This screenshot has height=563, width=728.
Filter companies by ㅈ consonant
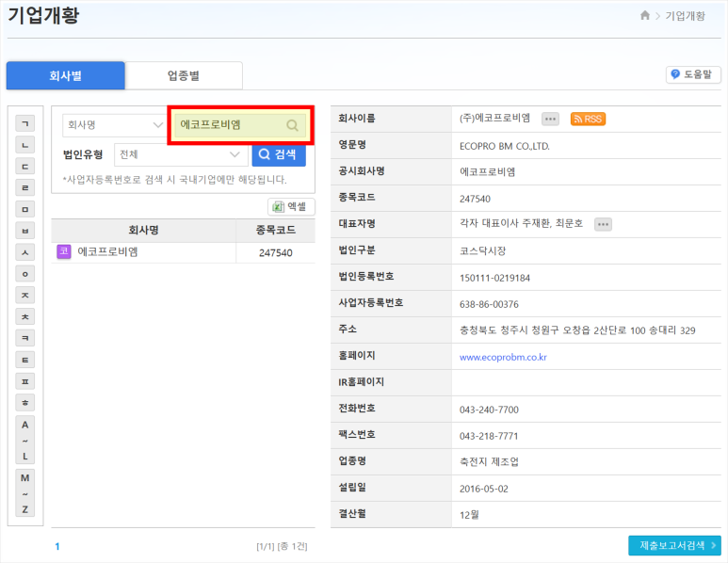[25, 296]
